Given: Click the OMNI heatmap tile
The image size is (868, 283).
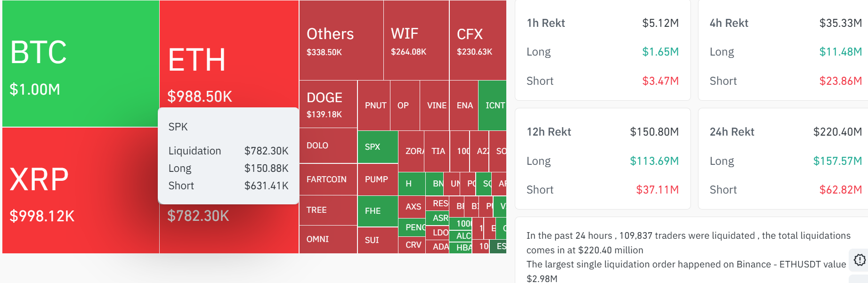Looking at the screenshot, I should click(328, 239).
